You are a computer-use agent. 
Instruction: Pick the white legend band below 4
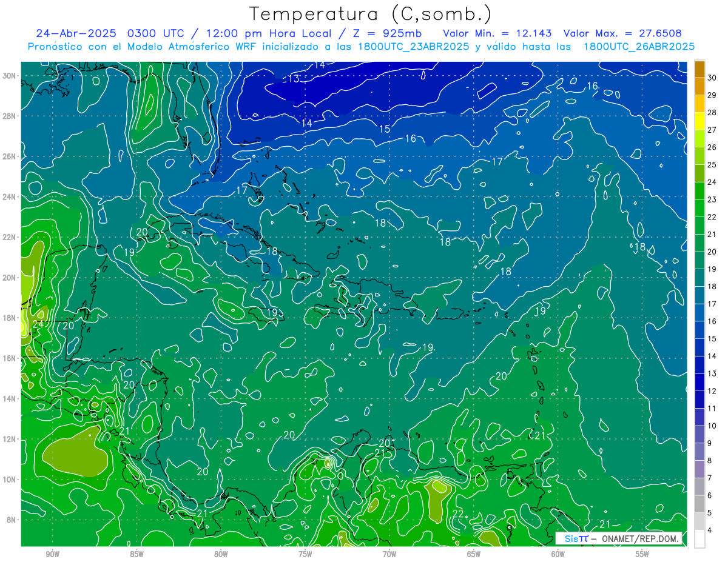tap(699, 539)
